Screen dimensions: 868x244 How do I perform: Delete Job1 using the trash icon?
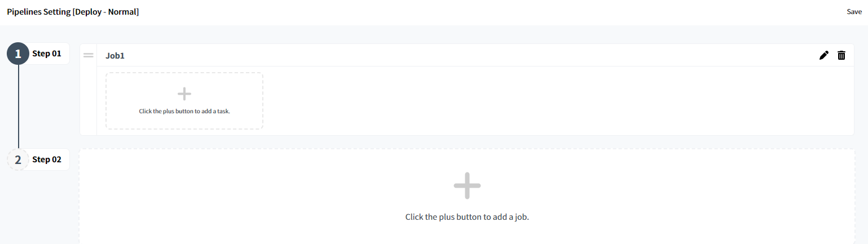[841, 55]
